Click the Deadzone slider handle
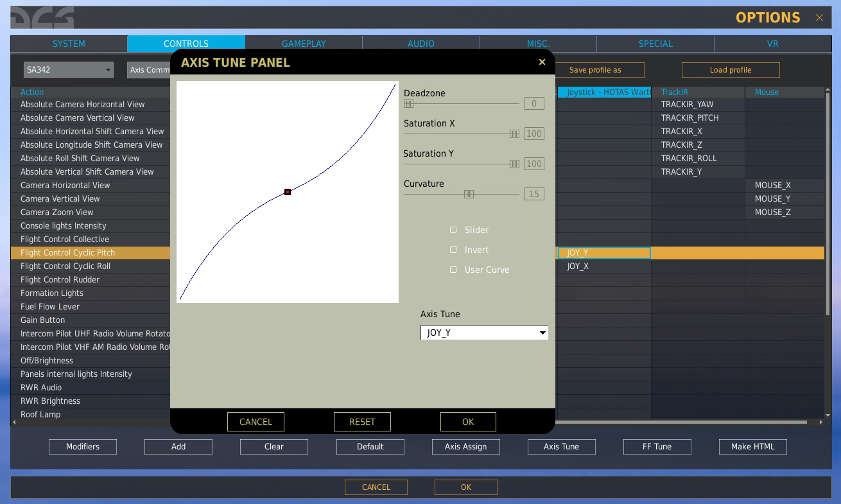The width and height of the screenshot is (841, 504). 408,103
